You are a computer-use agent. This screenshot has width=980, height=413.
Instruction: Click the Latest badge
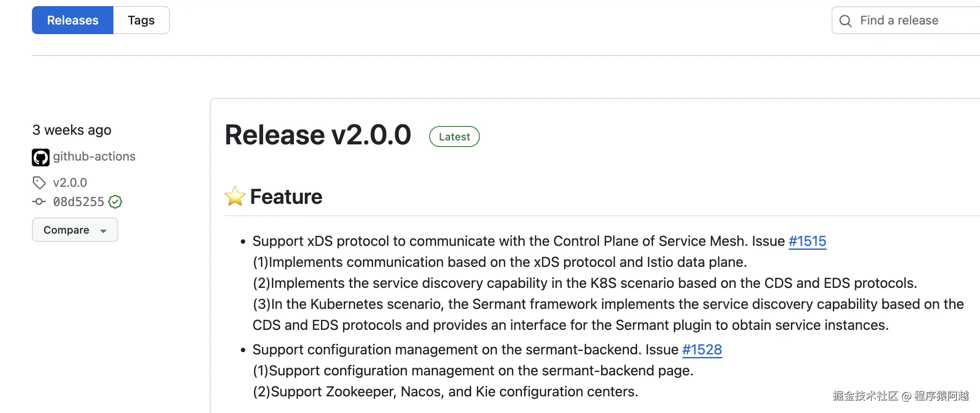coord(454,136)
